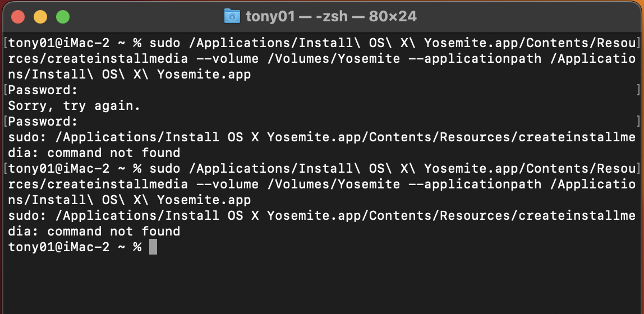Click the second sudo command starting line
The height and width of the screenshot is (314, 644).
click(x=322, y=168)
